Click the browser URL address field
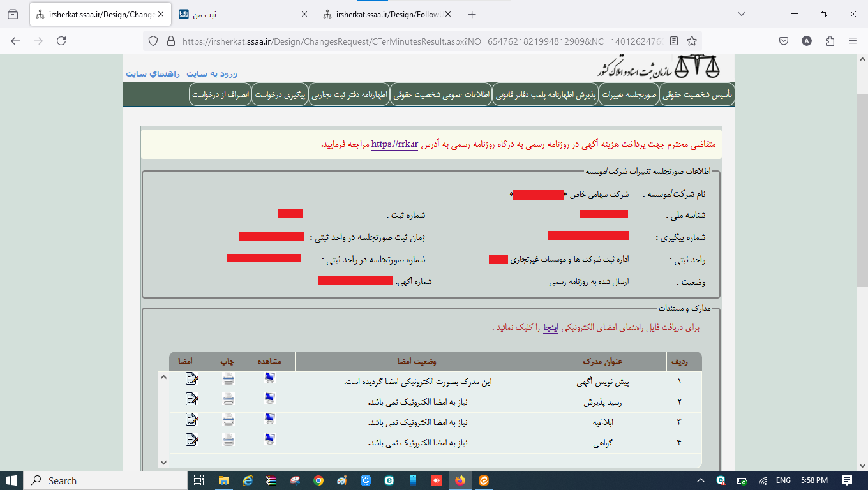Viewport: 868px width, 490px height. 421,41
